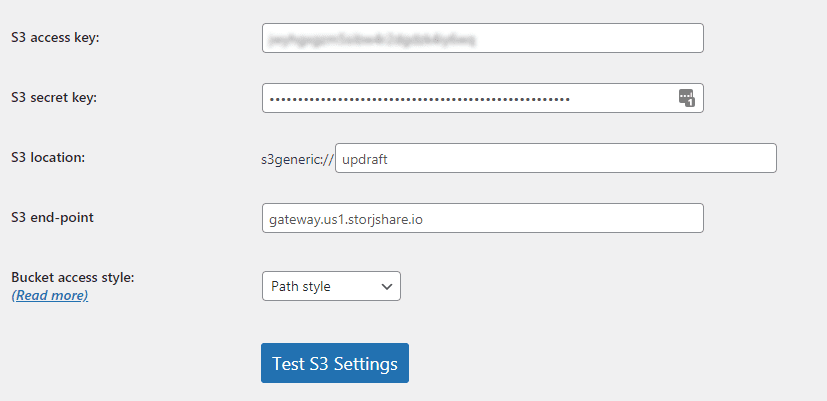Click the S3 access key label
This screenshot has height=401, width=827.
(55, 38)
